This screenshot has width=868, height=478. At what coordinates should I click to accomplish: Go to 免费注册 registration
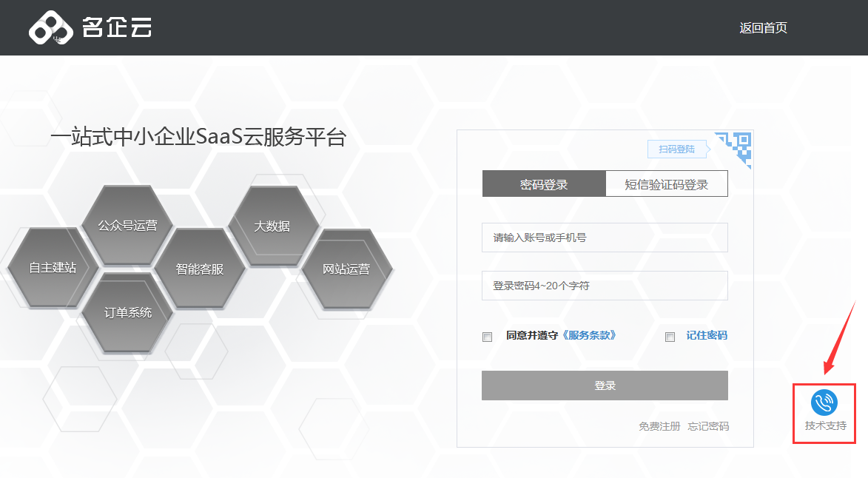coord(659,426)
